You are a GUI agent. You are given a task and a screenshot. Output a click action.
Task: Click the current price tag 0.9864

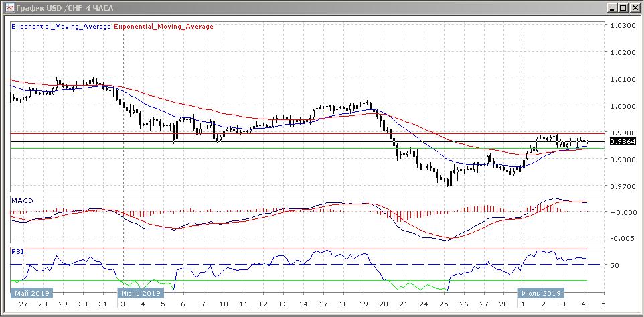pyautogui.click(x=623, y=142)
